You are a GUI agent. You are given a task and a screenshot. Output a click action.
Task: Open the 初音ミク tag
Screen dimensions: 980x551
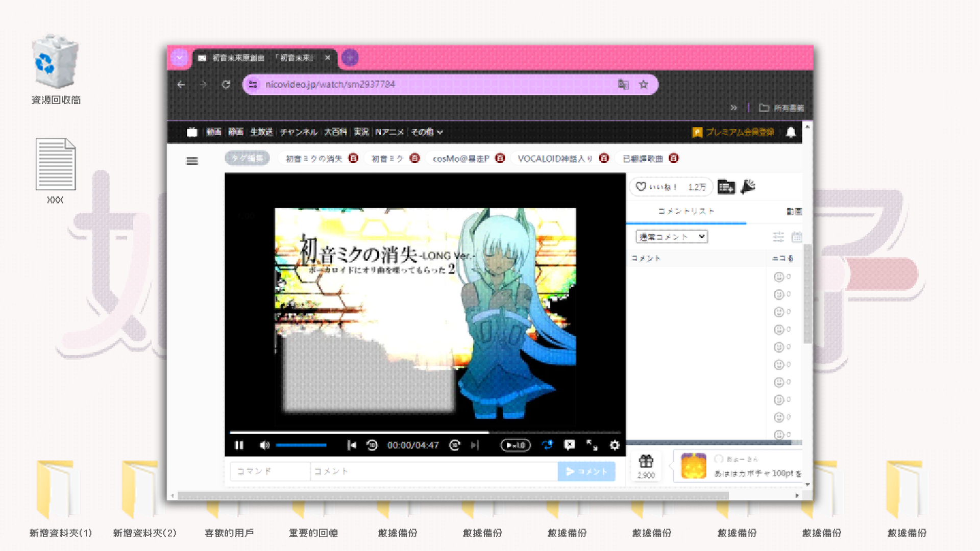(387, 159)
